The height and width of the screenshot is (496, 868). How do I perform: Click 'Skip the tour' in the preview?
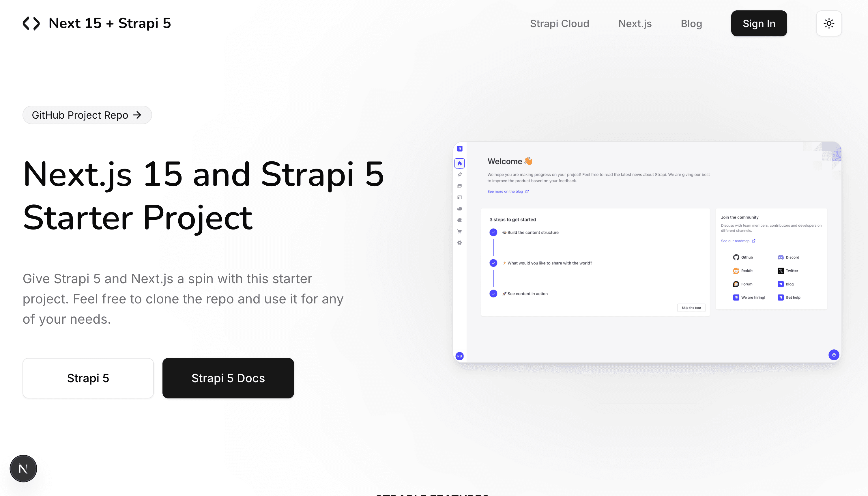coord(691,307)
